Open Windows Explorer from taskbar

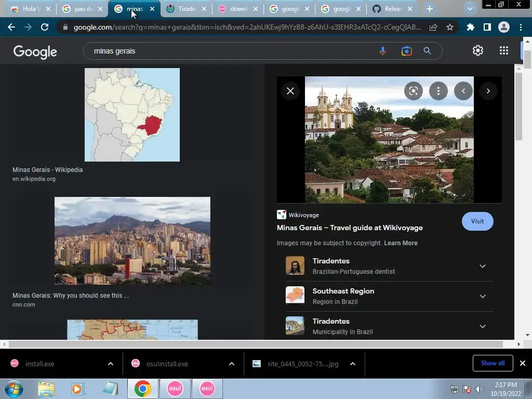46,389
